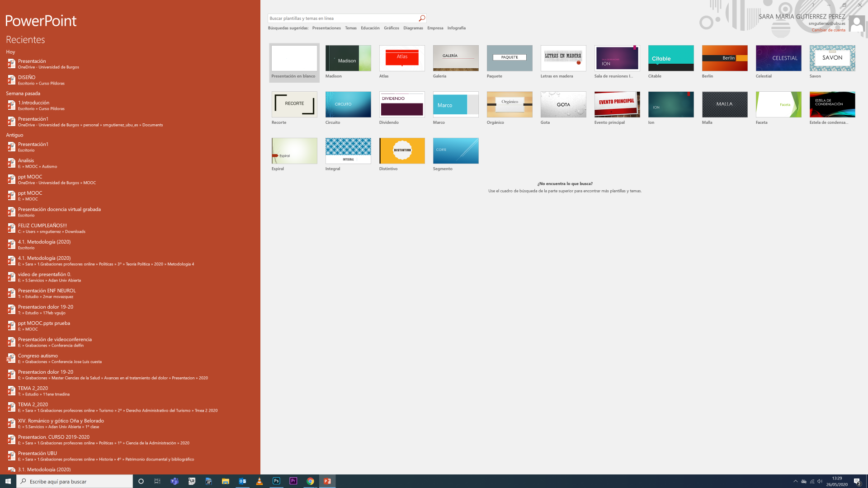Click the file icon beside Congreso autismo
This screenshot has width=868, height=488.
11,358
